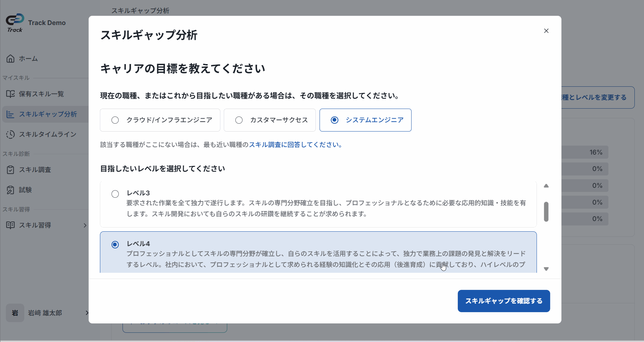This screenshot has height=342, width=644.
Task: Click the スキル習得 open book icon
Action: pos(11,225)
